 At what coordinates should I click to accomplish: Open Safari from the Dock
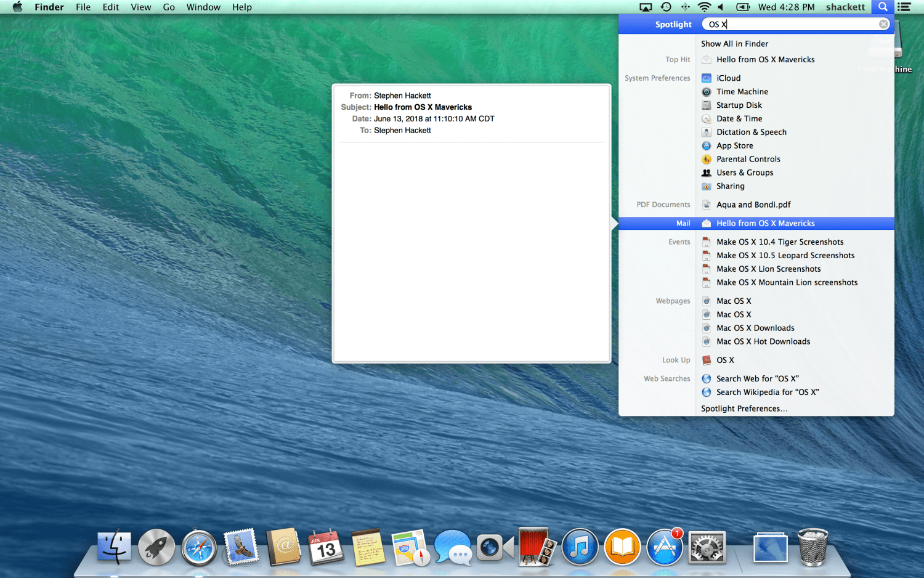pyautogui.click(x=198, y=548)
